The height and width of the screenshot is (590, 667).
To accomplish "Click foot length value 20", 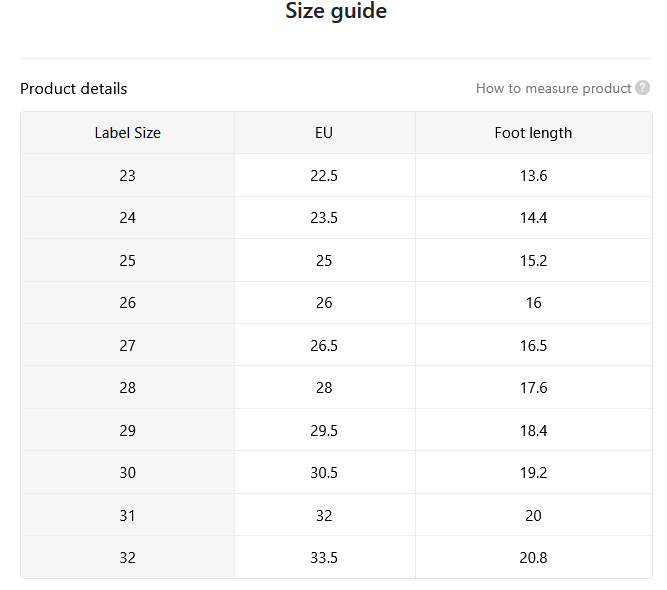I will coord(533,515).
